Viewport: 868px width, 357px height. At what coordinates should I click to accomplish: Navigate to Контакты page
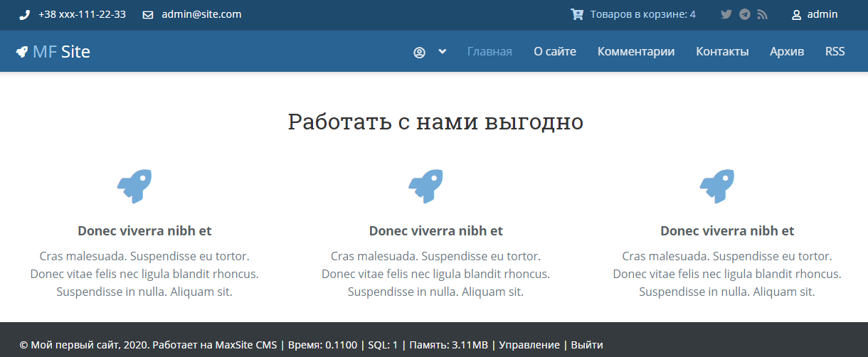(x=722, y=51)
